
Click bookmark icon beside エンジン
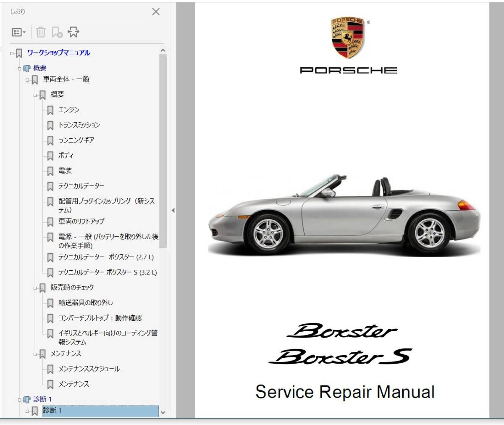50,111
